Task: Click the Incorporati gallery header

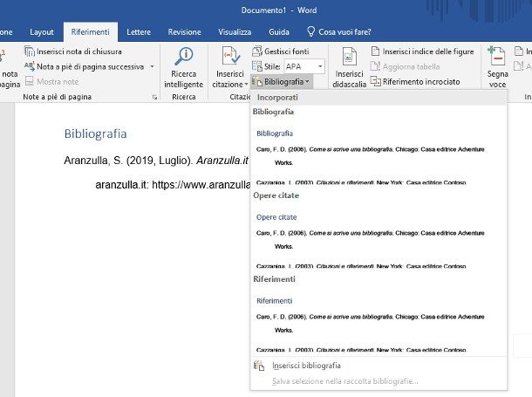Action: coord(379,98)
